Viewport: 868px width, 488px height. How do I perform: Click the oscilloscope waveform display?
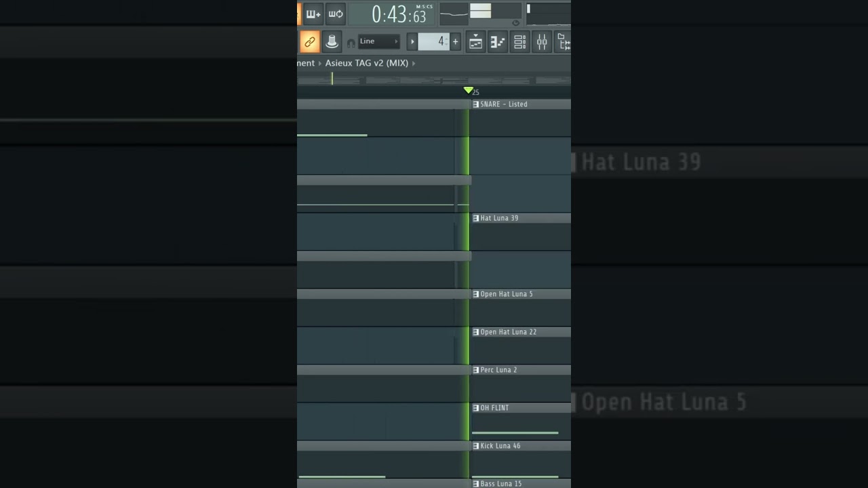click(x=454, y=14)
